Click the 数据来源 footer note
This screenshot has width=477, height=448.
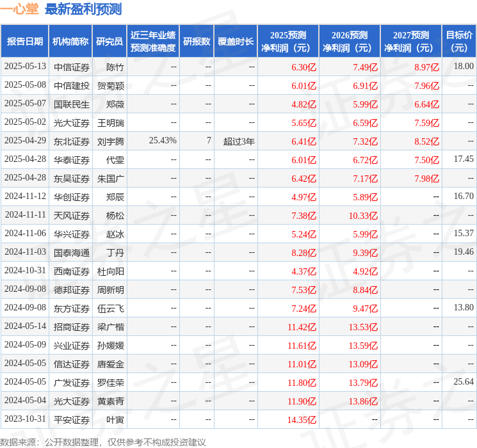click(x=103, y=442)
